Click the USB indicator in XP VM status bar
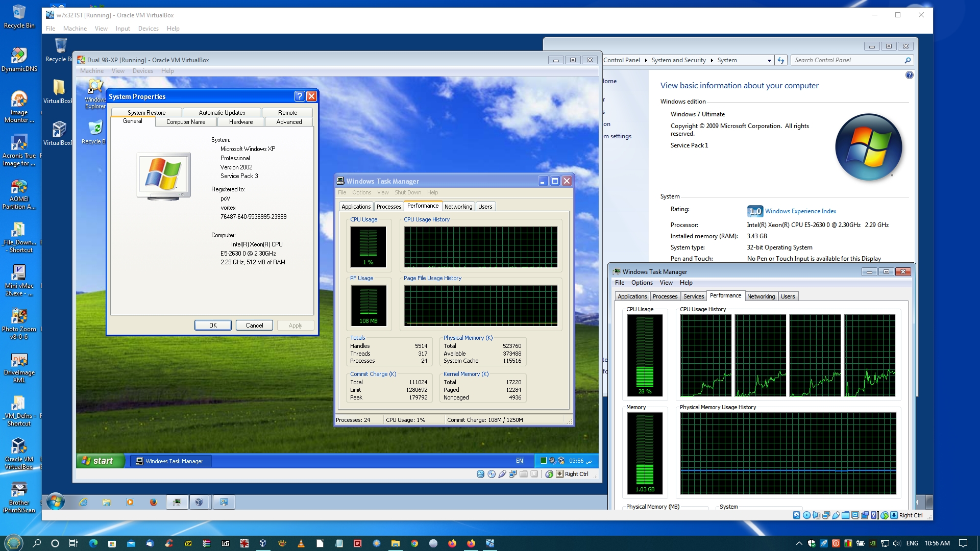This screenshot has width=980, height=551. coord(502,474)
